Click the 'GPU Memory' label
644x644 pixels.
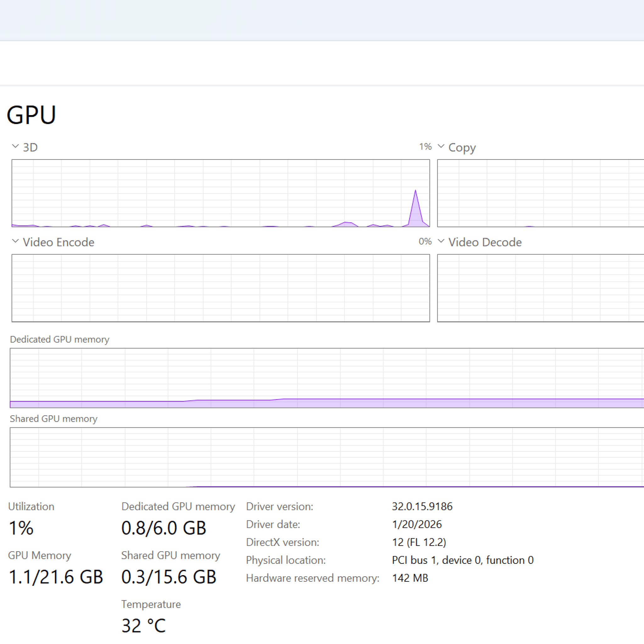[x=40, y=555]
